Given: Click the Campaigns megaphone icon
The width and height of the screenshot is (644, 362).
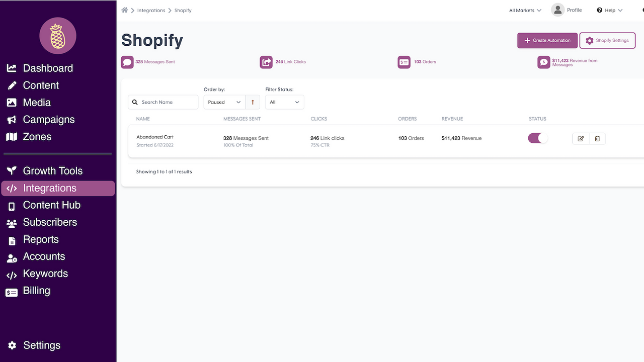Looking at the screenshot, I should point(11,119).
